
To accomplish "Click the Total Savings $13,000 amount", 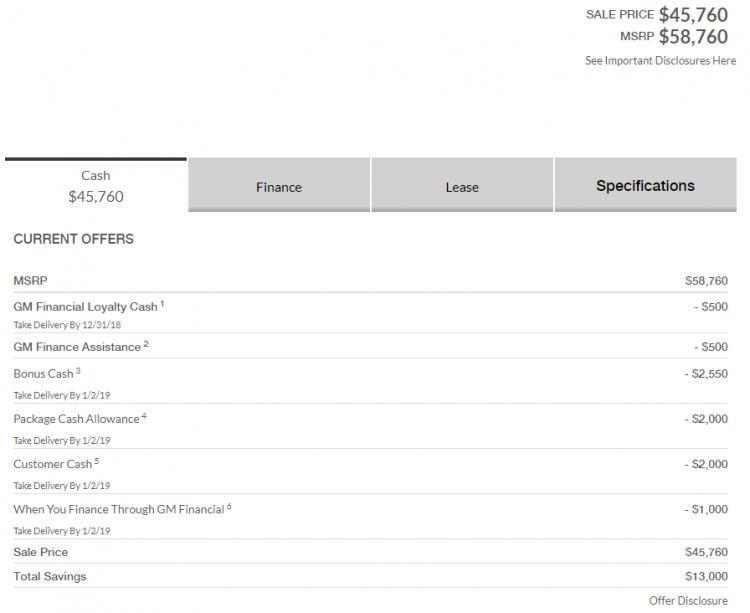I will (x=706, y=576).
